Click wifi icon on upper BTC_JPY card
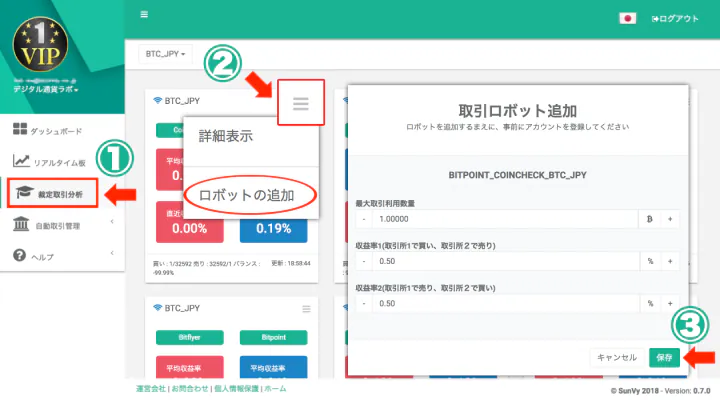Viewport: 720px width, 400px height. 158,100
